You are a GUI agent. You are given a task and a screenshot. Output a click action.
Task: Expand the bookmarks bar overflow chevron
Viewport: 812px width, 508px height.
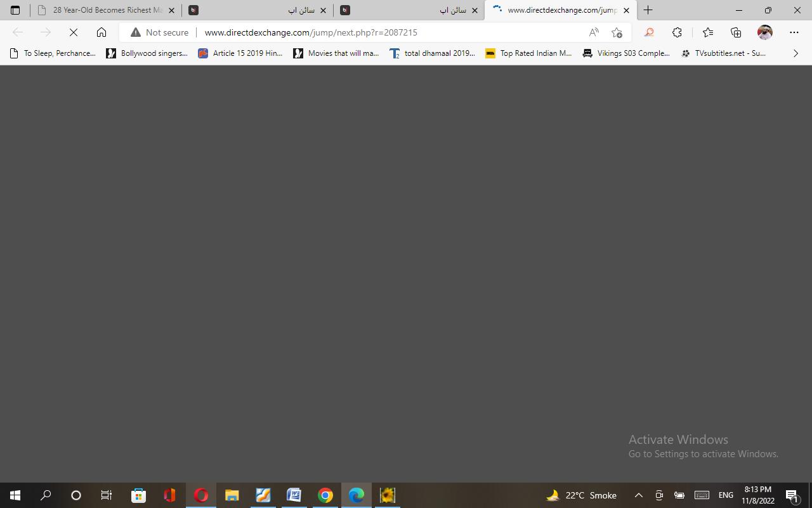[796, 53]
